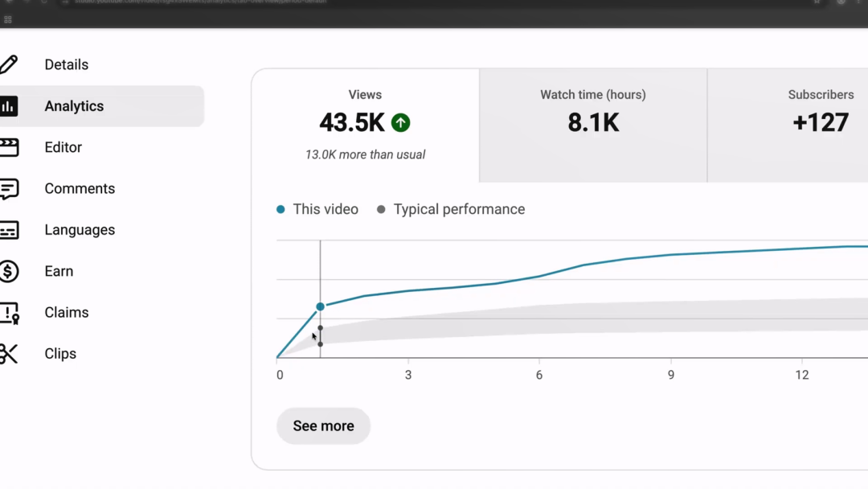Click the blue data point on chart
This screenshot has height=489, width=868.
tap(320, 306)
